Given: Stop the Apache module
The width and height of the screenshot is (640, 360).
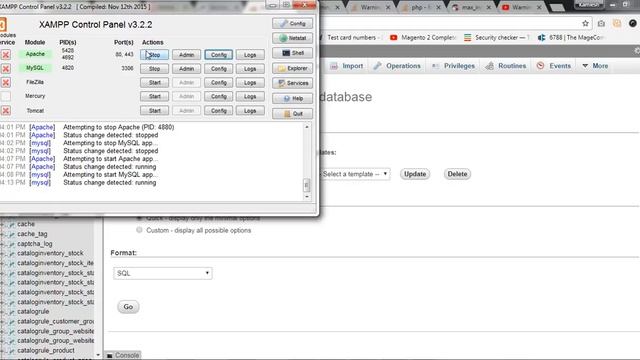Looking at the screenshot, I should click(154, 55).
